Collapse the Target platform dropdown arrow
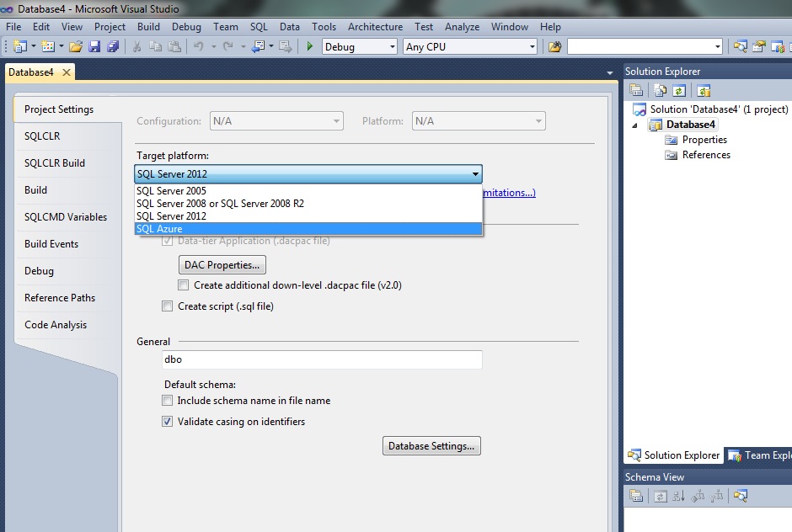792x532 pixels. pyautogui.click(x=475, y=174)
